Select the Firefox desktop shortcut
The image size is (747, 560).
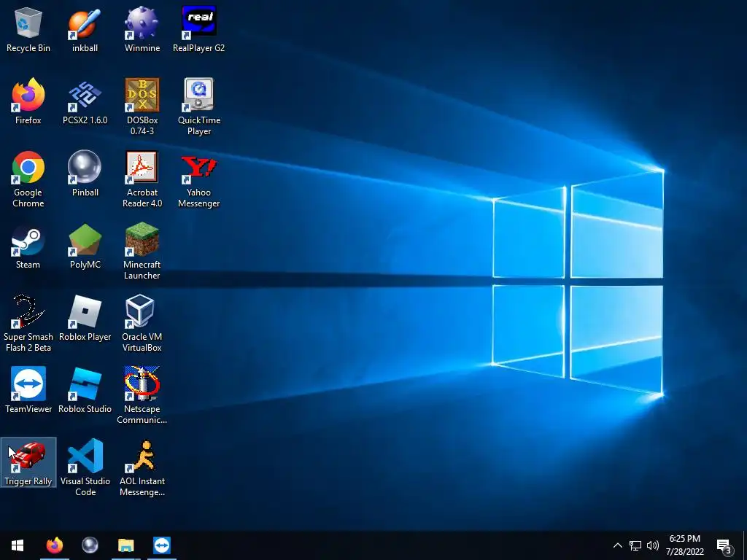[x=28, y=102]
